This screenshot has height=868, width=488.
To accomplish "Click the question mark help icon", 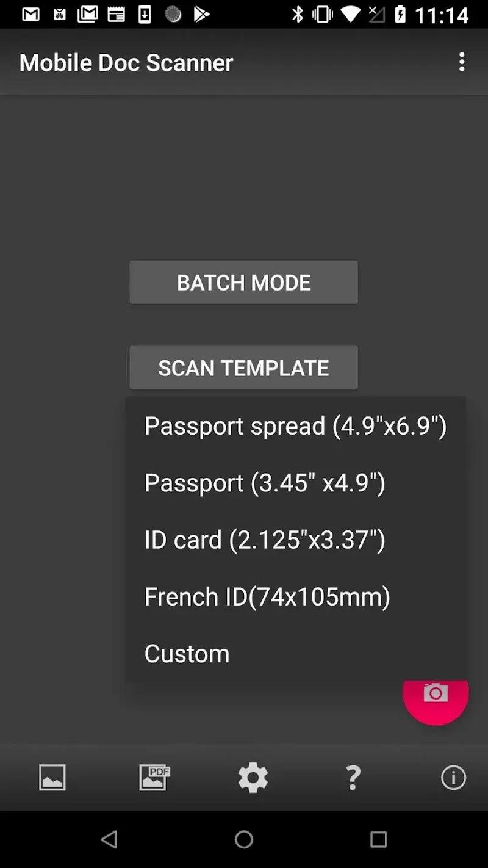I will [353, 778].
